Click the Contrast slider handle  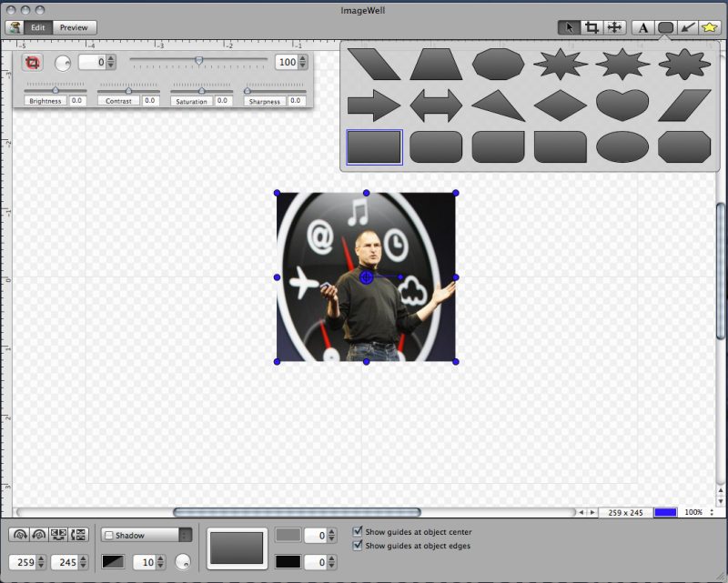coord(128,90)
